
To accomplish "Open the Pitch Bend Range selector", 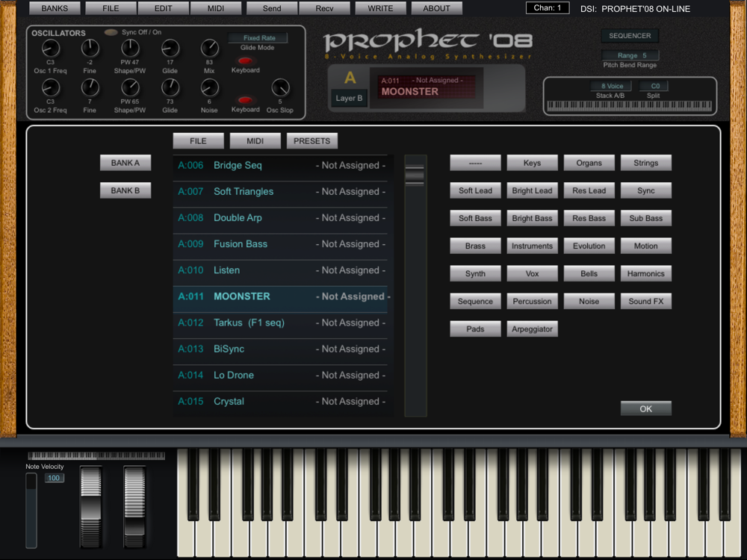I will coord(630,55).
